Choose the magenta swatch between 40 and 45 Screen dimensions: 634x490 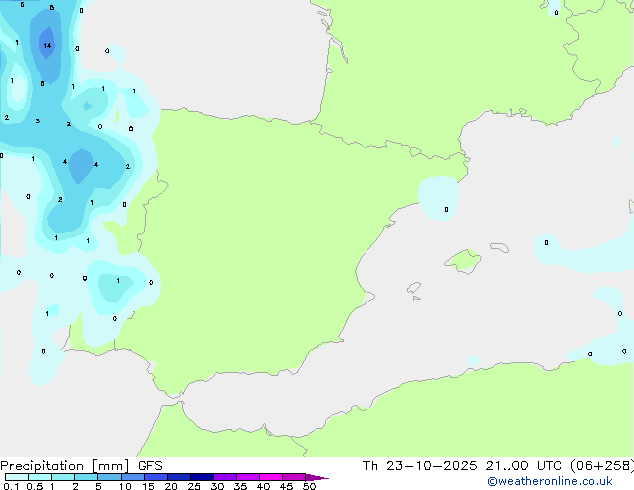[x=271, y=477]
